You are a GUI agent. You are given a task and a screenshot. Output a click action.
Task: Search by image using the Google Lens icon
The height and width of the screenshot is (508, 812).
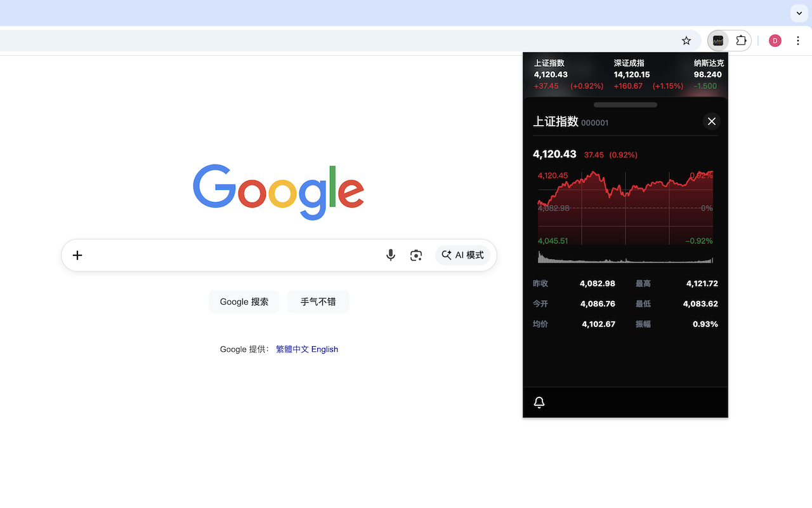click(x=416, y=255)
